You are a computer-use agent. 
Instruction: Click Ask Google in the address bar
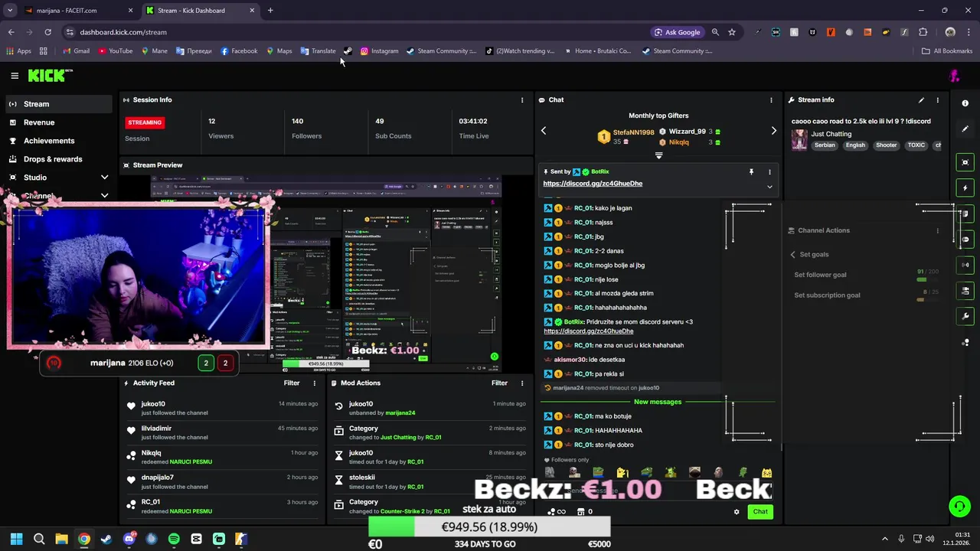677,32
